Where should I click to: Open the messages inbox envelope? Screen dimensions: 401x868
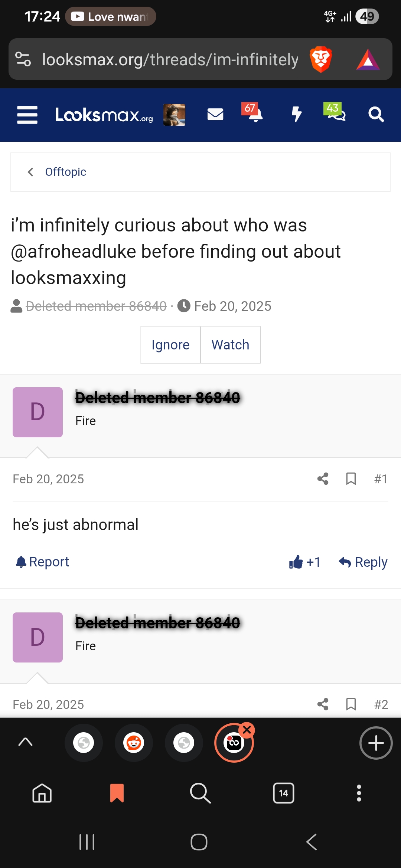[215, 115]
